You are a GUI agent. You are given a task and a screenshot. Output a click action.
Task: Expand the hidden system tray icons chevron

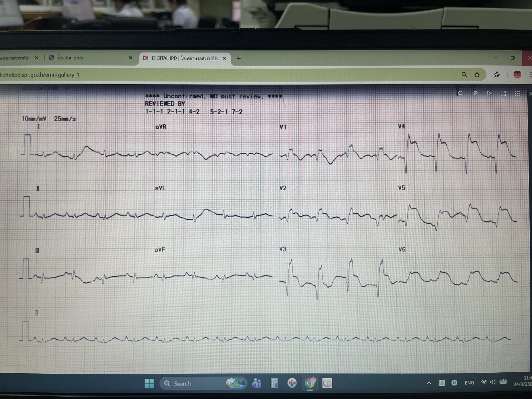click(x=429, y=383)
